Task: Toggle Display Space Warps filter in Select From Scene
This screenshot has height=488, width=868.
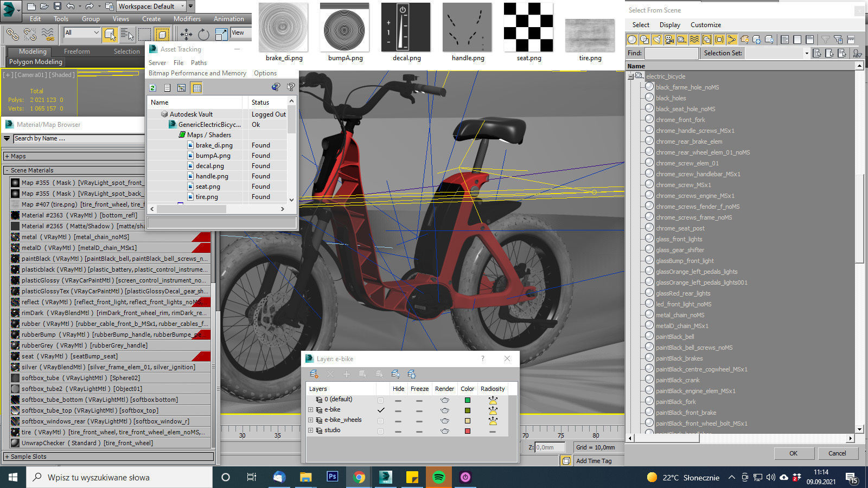Action: (x=694, y=40)
